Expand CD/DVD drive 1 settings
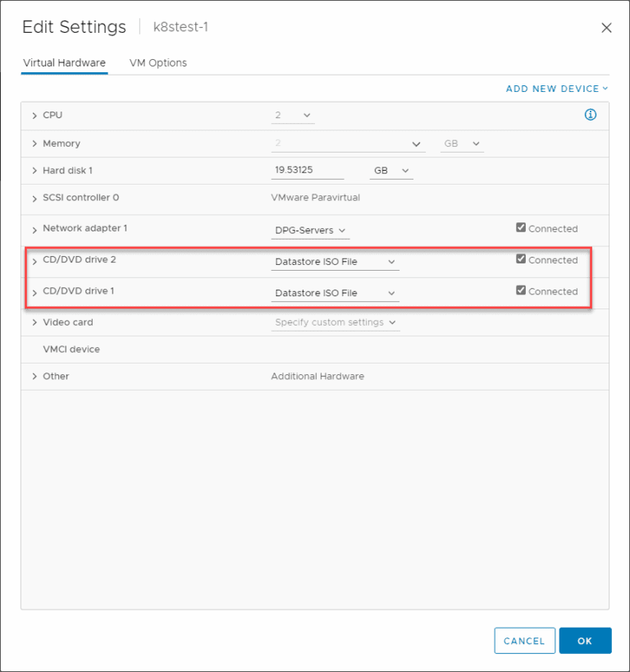This screenshot has height=672, width=630. point(34,291)
